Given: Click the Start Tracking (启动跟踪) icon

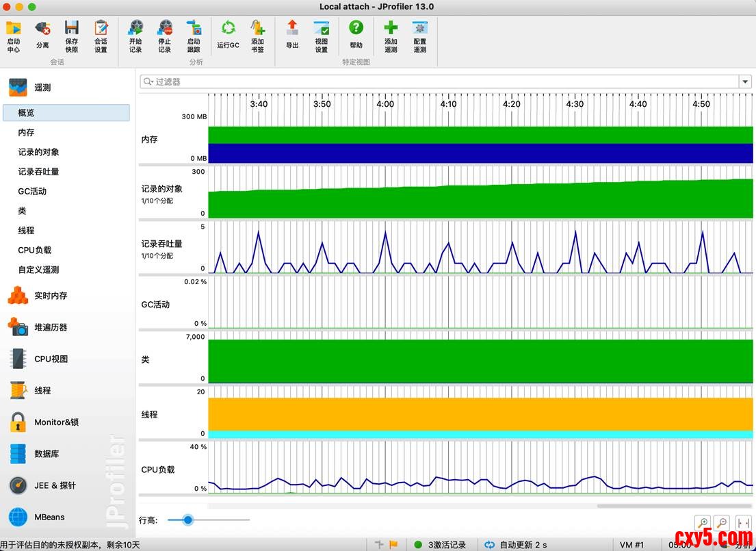Looking at the screenshot, I should click(x=194, y=29).
